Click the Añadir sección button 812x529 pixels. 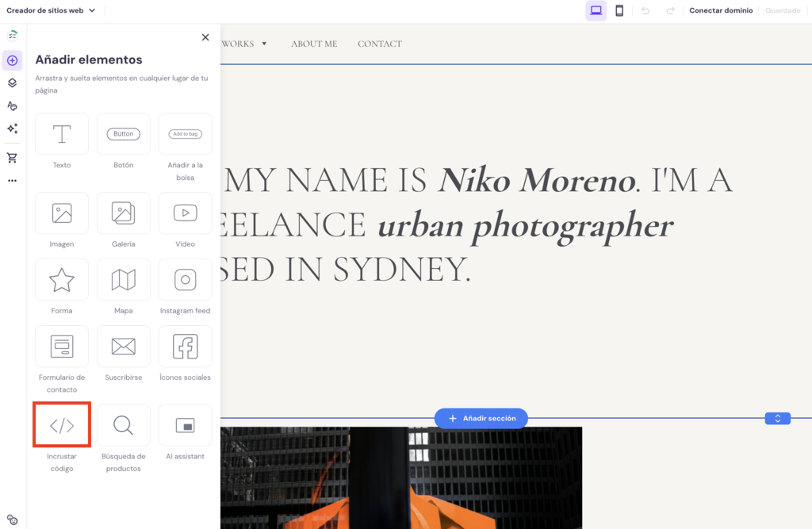coord(481,418)
